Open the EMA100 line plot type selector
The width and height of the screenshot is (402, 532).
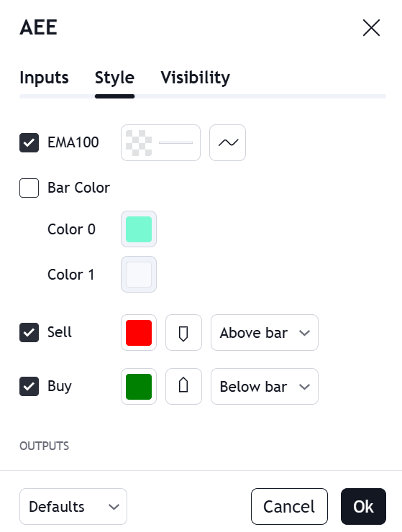[x=227, y=142]
